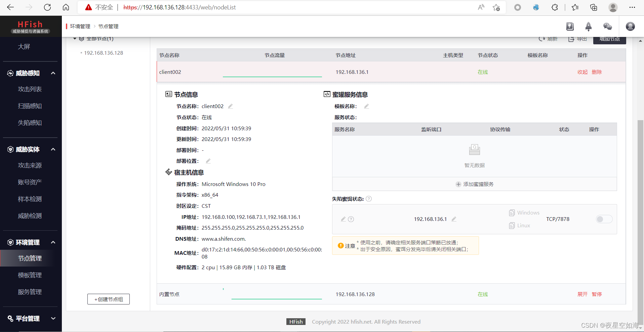Viewport: 644px width, 332px height.
Task: Select 模板管理 in the sidebar
Action: pos(30,275)
